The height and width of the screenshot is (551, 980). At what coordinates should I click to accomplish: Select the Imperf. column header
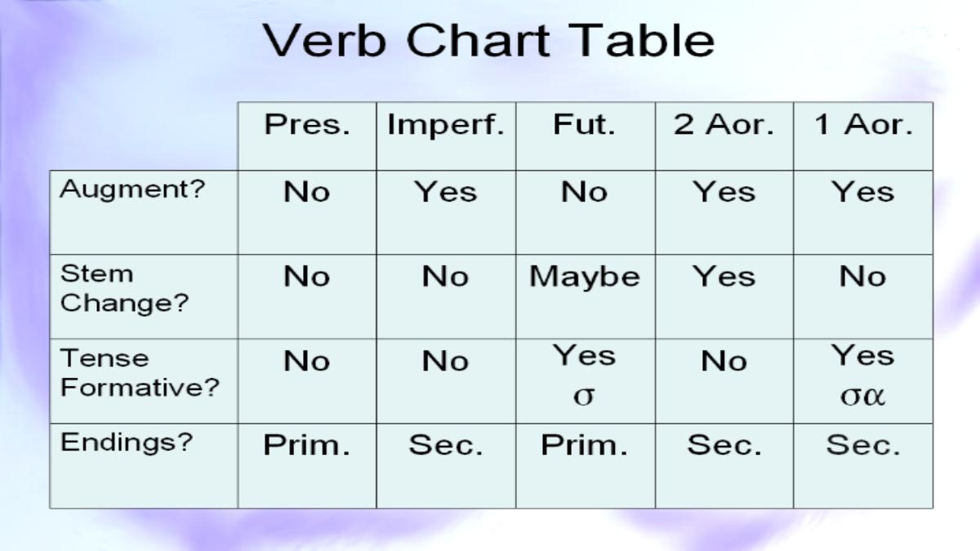click(446, 136)
